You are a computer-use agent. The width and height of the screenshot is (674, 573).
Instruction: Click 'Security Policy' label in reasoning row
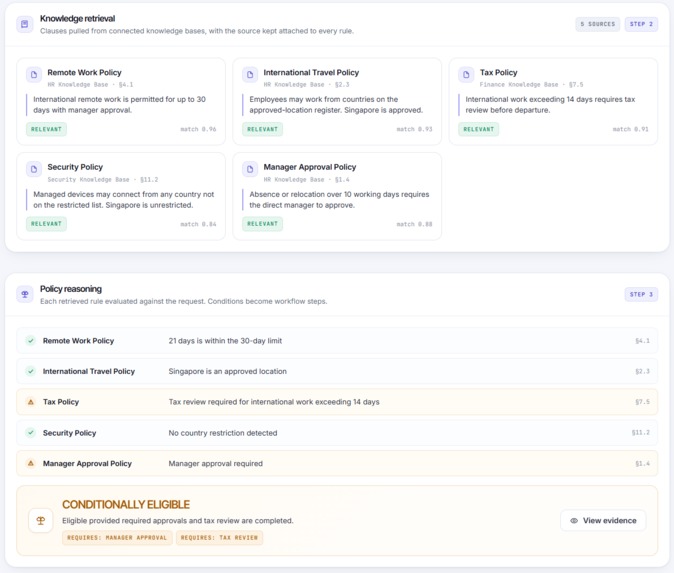[69, 433]
